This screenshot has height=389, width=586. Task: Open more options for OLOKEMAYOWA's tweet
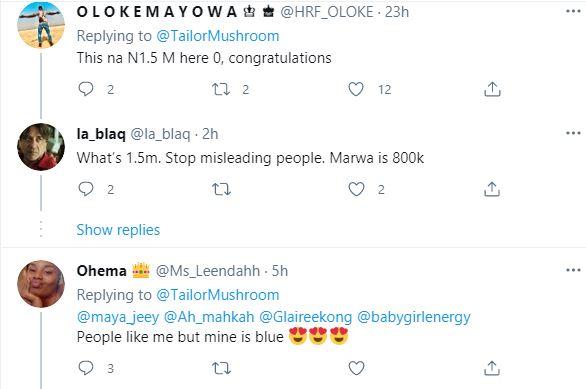point(573,12)
